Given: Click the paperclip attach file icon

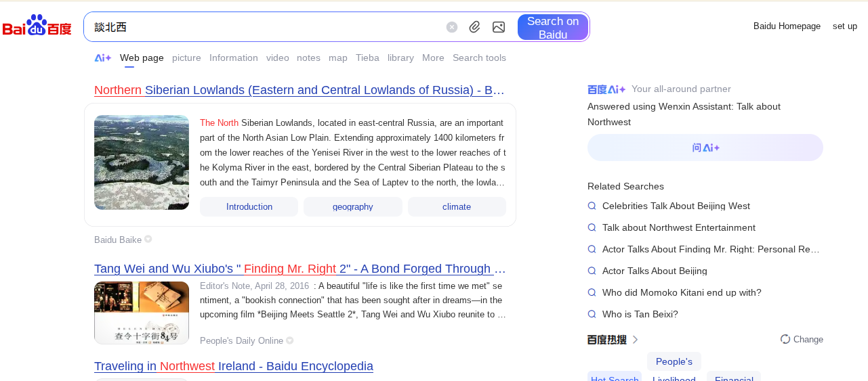Looking at the screenshot, I should (475, 27).
